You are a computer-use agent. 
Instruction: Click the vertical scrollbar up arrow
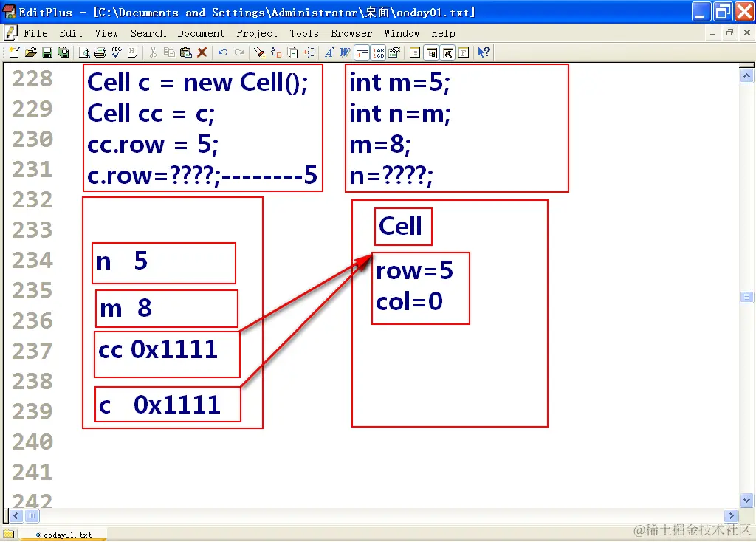[x=746, y=76]
